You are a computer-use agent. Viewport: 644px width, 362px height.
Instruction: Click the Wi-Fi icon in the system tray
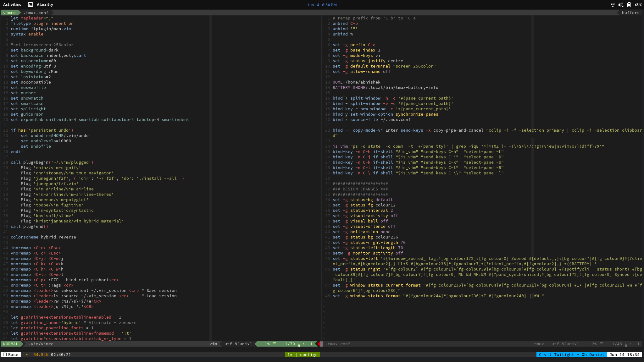pyautogui.click(x=613, y=5)
